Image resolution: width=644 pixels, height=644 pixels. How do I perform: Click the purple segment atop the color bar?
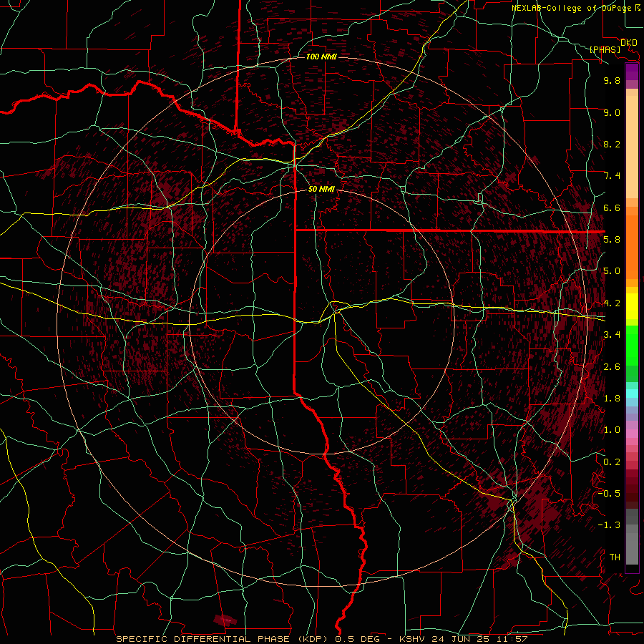point(632,72)
